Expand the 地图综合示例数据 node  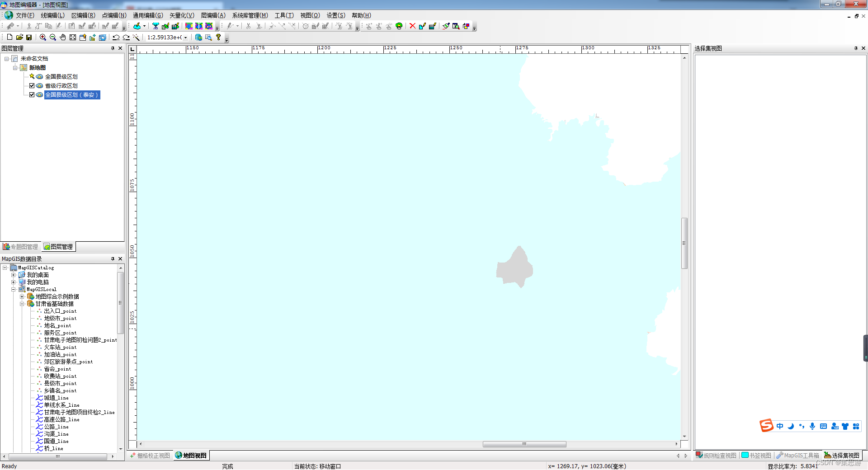23,296
